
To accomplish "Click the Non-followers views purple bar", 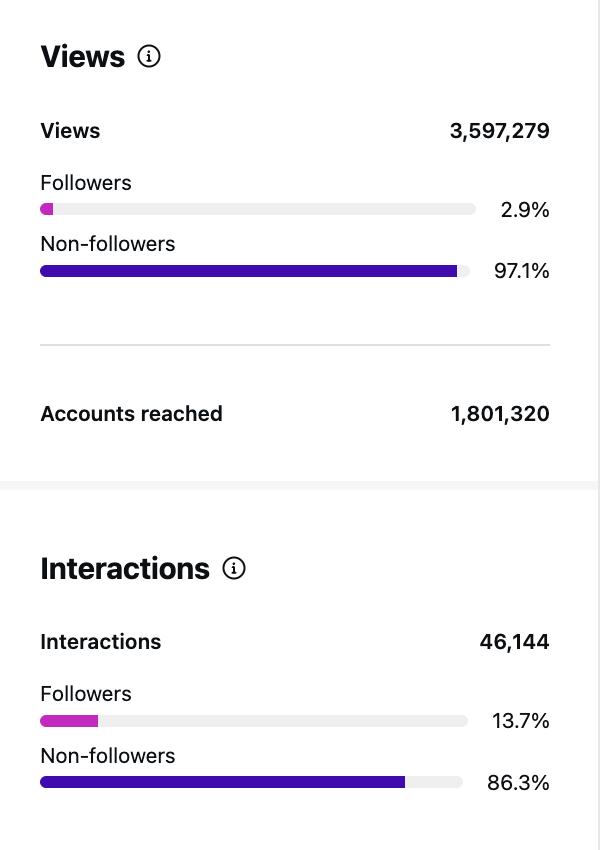I will [249, 271].
